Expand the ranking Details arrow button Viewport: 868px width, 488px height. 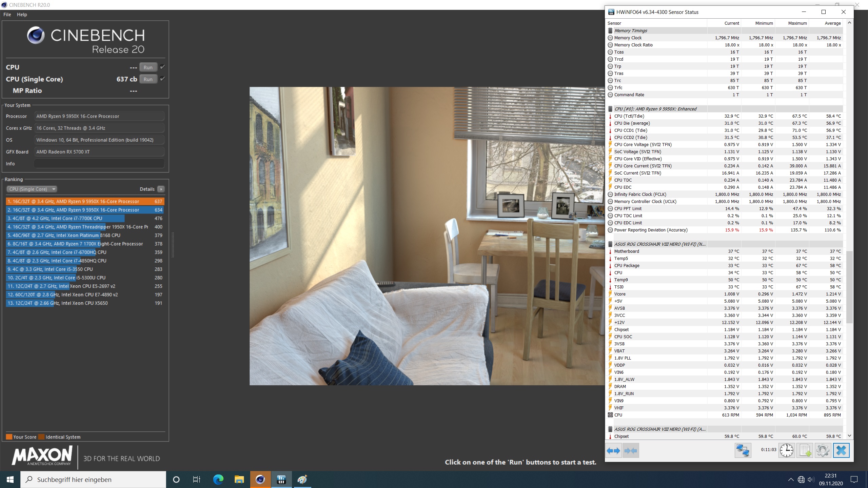click(x=161, y=189)
